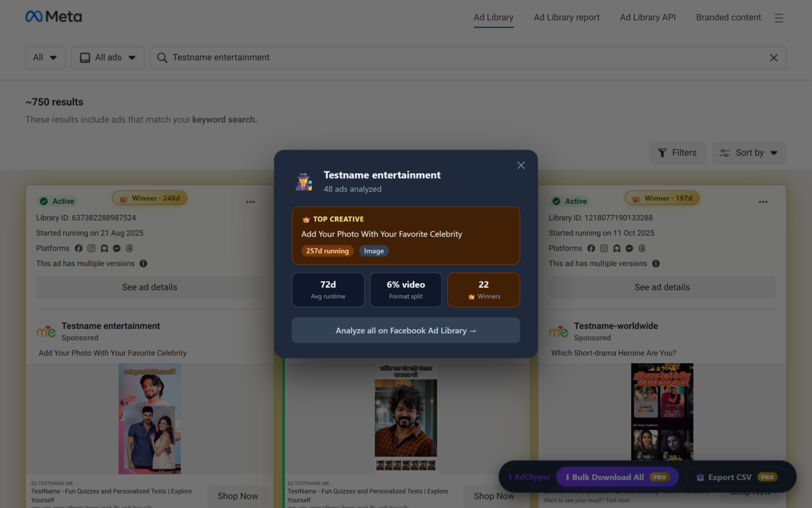Screen dimensions: 812x508
Task: Click Shop Now on first ad card
Action: (x=238, y=496)
